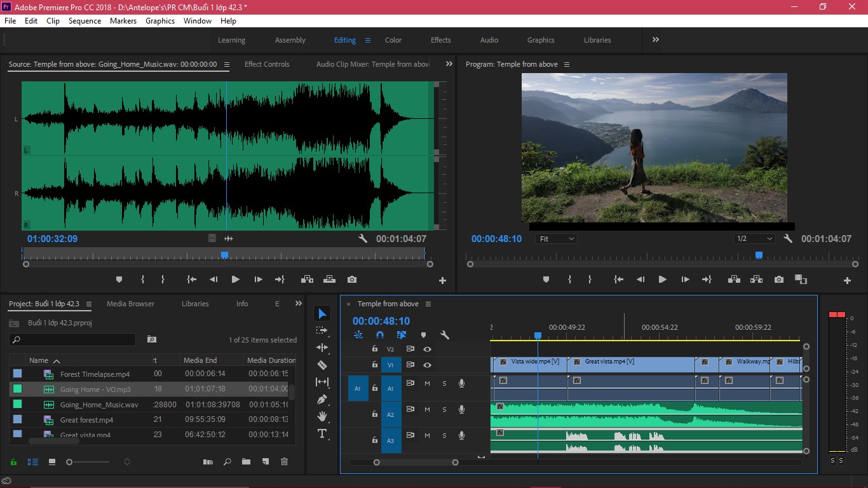
Task: Expand workspace overflow chevrons
Action: click(x=655, y=39)
